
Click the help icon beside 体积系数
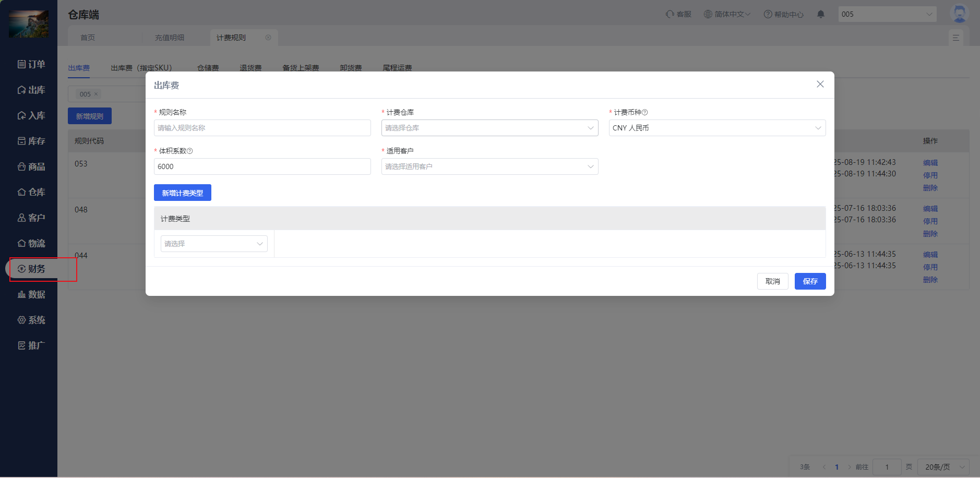tap(190, 151)
